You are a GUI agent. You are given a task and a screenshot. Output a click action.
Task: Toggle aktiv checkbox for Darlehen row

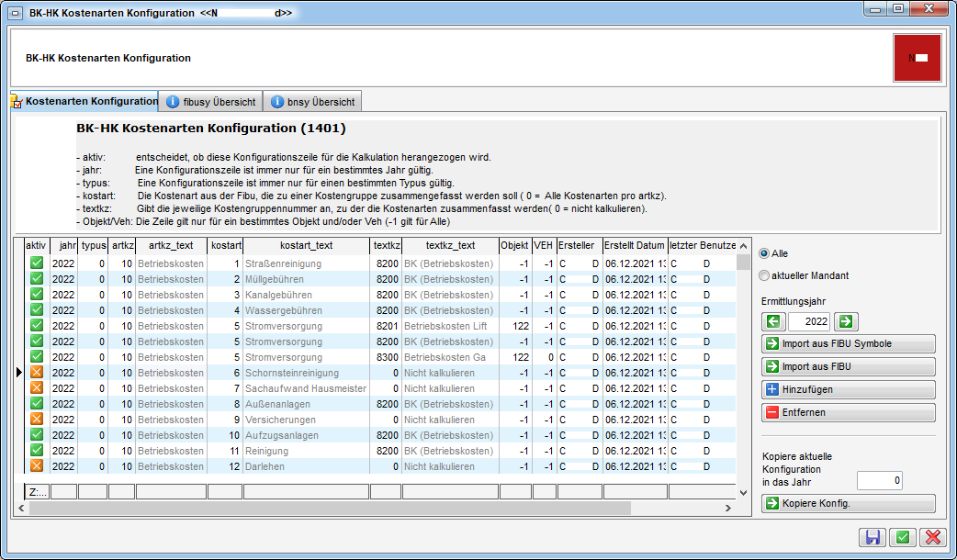click(37, 466)
